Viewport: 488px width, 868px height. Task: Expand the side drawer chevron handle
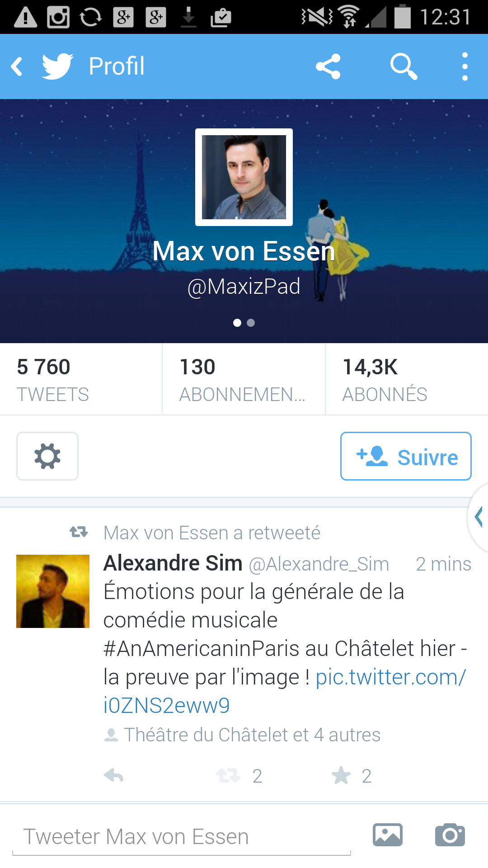click(479, 517)
